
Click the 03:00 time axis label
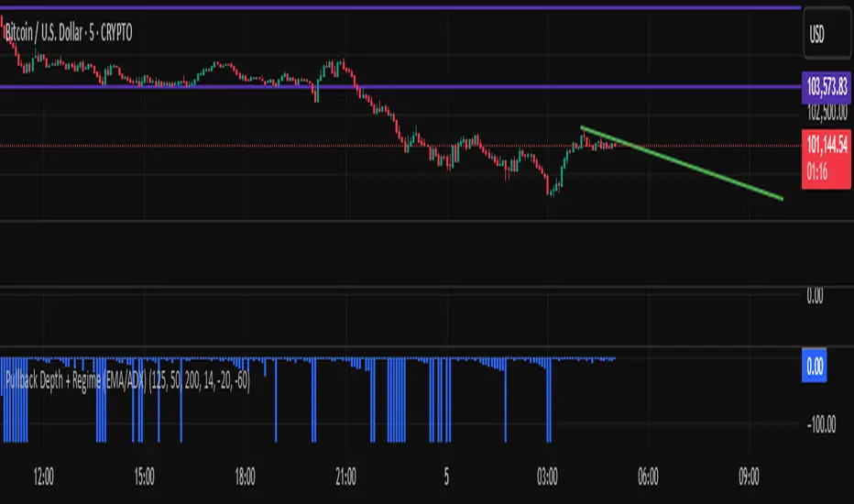(547, 477)
